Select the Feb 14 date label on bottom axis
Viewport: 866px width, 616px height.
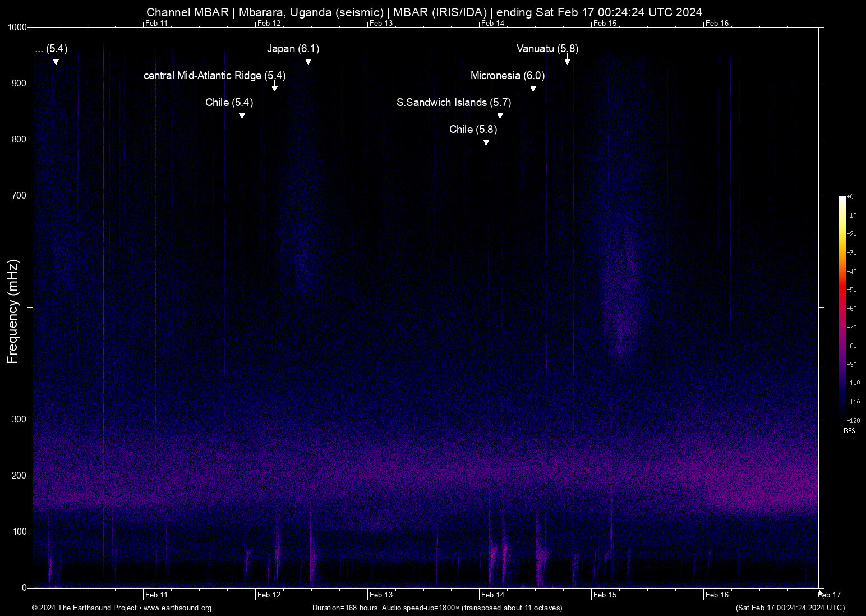click(492, 595)
